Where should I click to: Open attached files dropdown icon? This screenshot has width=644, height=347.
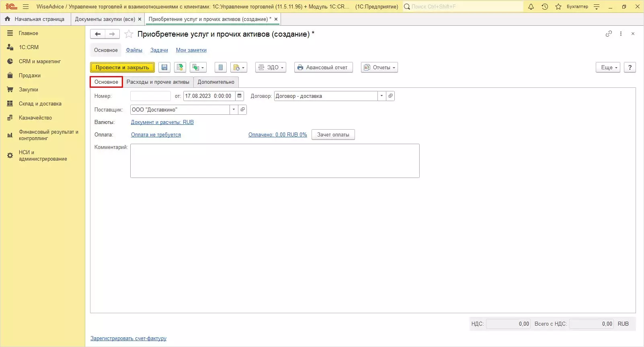point(238,67)
